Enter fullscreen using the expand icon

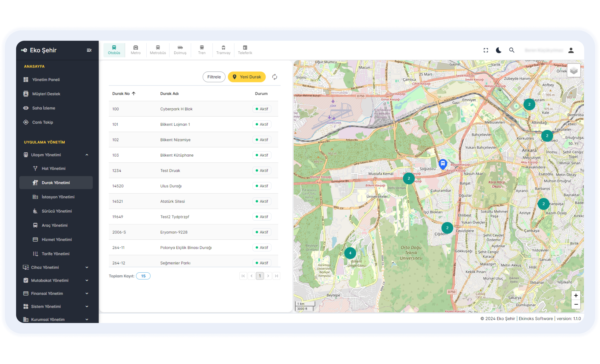pyautogui.click(x=486, y=50)
